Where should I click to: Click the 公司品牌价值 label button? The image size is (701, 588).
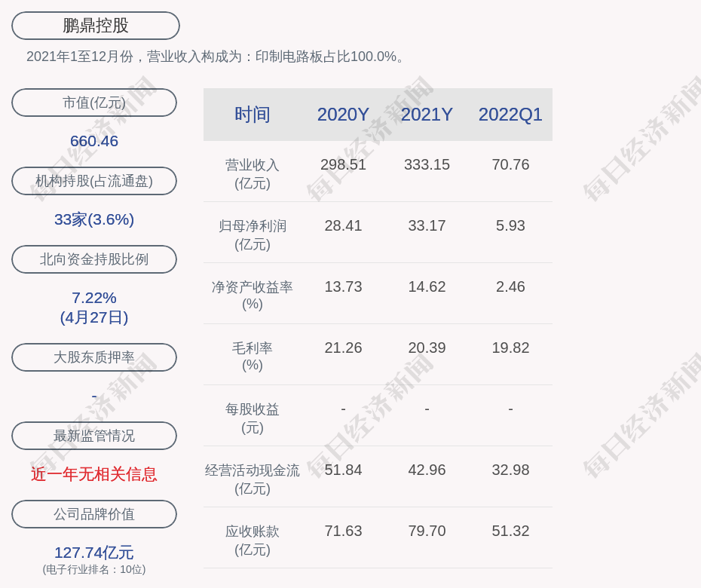pyautogui.click(x=94, y=514)
